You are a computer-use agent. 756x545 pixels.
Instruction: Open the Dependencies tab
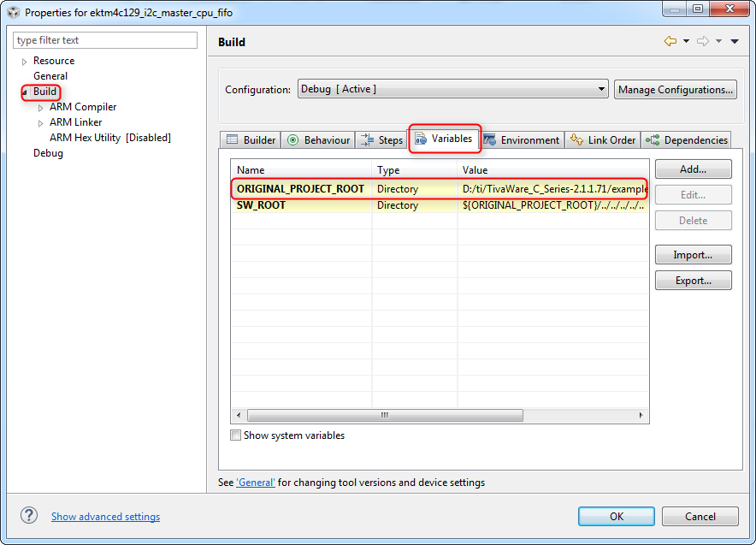687,139
